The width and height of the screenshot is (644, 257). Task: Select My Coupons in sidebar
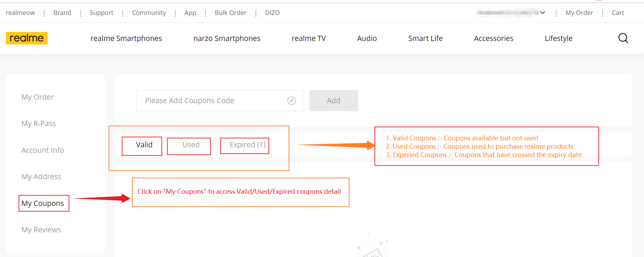point(43,204)
